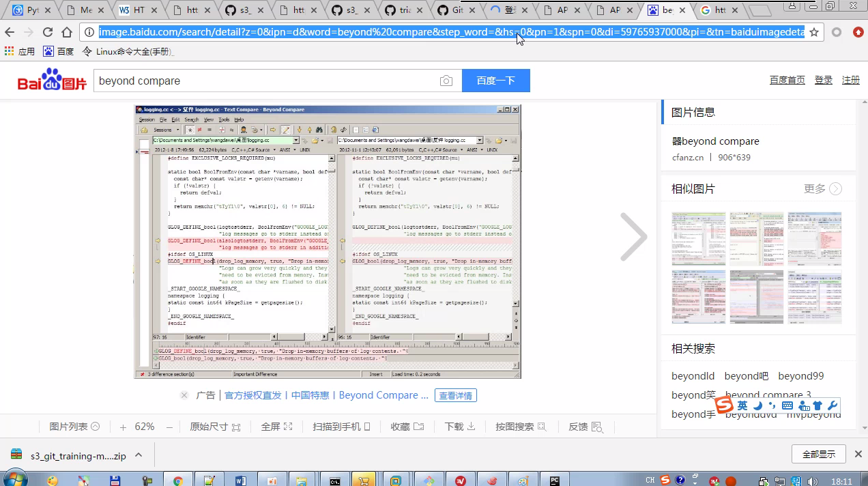The width and height of the screenshot is (868, 486).
Task: Search by image using camera icon
Action: point(446,81)
